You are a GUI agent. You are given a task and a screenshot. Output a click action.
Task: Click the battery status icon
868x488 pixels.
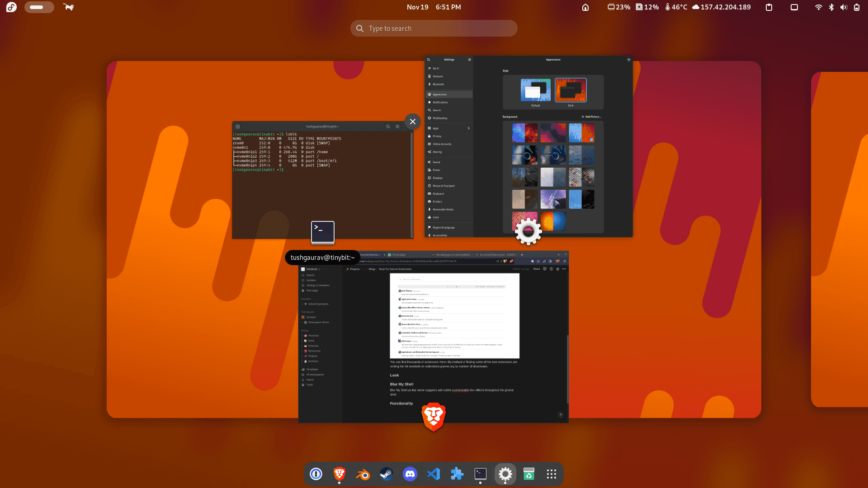[x=857, y=7]
